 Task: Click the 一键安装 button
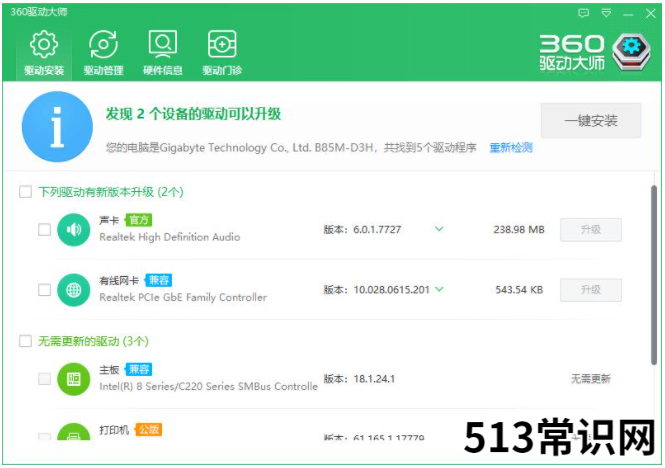[x=591, y=121]
